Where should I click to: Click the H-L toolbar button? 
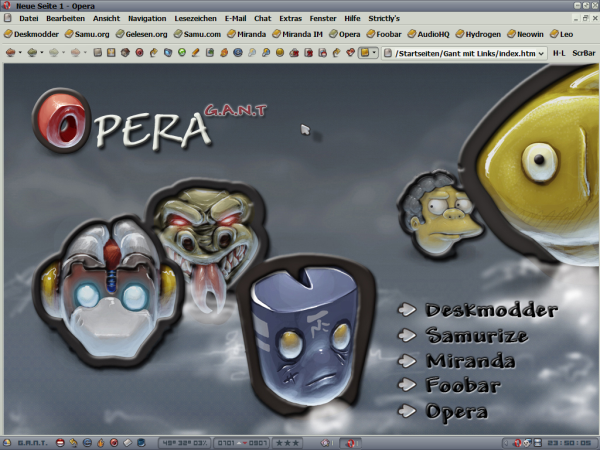[559, 53]
